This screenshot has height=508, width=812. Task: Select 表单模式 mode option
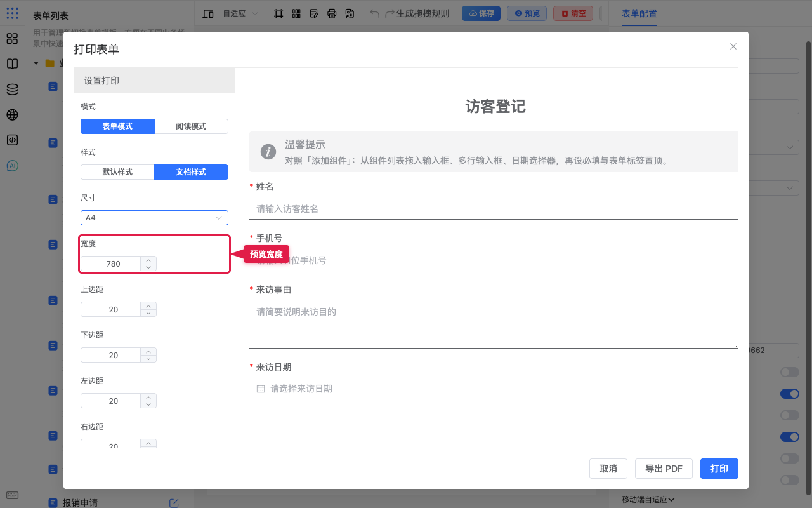[117, 126]
